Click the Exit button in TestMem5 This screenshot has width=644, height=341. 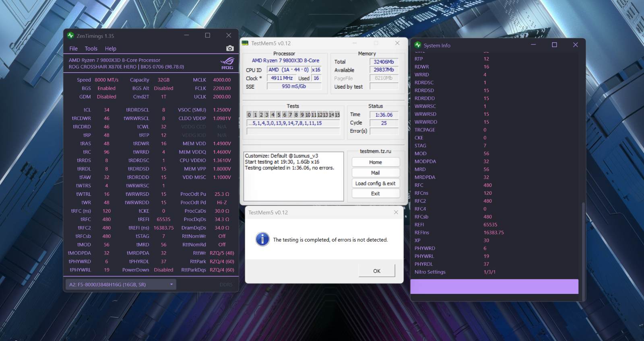[x=376, y=193]
